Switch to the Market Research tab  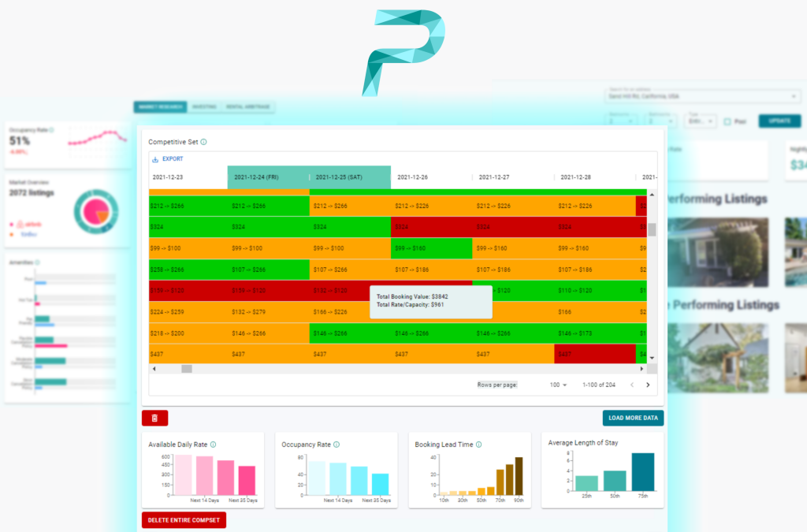161,107
